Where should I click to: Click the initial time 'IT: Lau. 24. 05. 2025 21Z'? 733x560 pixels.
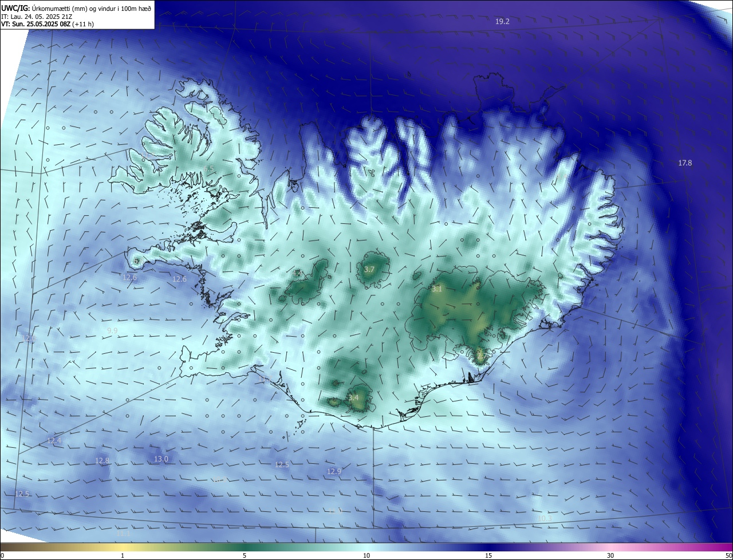pos(38,17)
